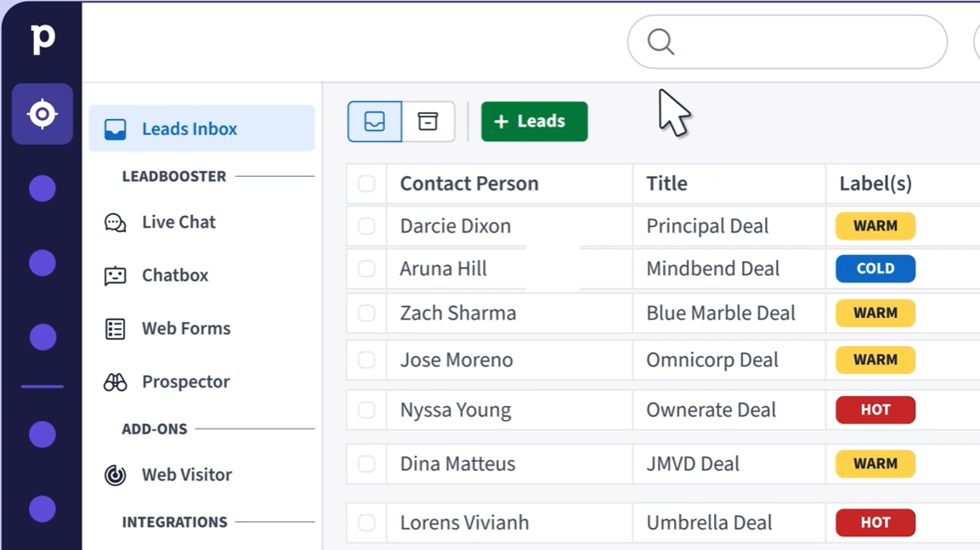The height and width of the screenshot is (550, 980).
Task: Open the JMVD Deal title
Action: (693, 464)
